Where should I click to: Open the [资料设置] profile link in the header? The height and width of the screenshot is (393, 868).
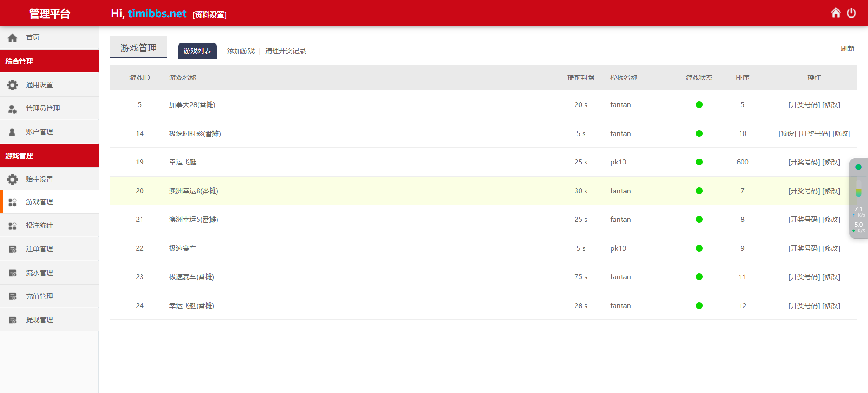pyautogui.click(x=210, y=14)
